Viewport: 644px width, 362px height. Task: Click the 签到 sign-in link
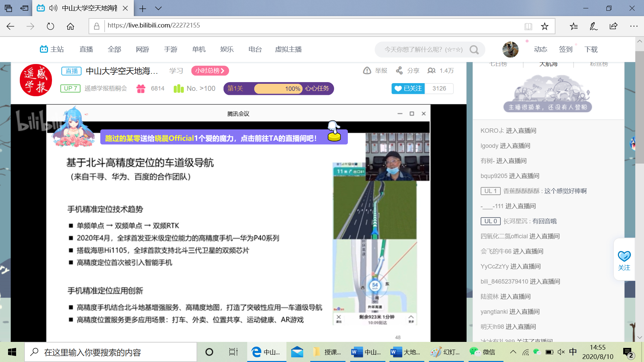pos(566,50)
